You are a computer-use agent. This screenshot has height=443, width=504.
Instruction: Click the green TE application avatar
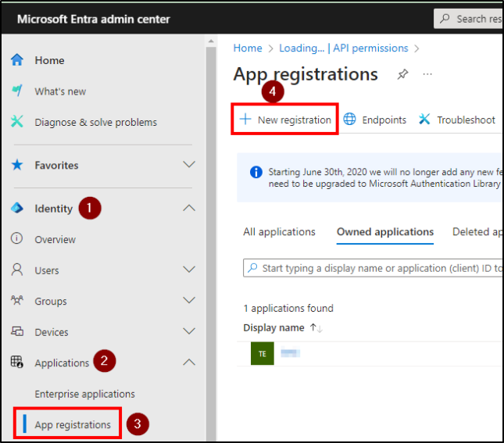pyautogui.click(x=263, y=354)
